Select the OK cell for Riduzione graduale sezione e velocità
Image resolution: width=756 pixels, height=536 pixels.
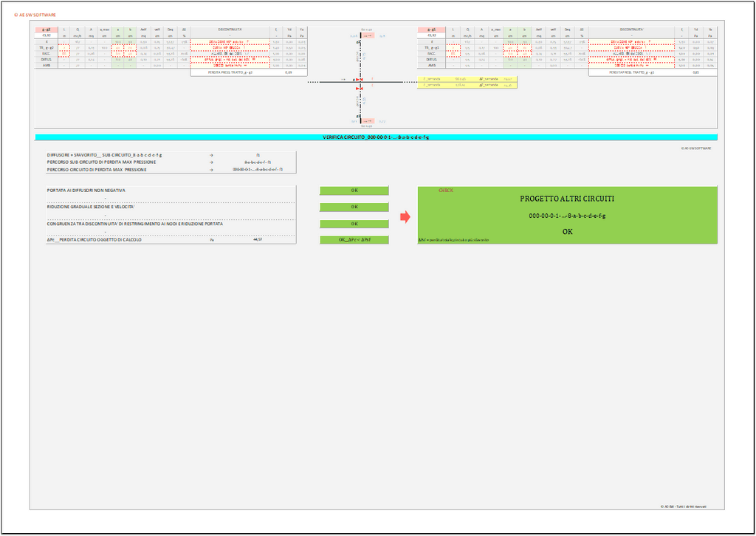pyautogui.click(x=354, y=207)
